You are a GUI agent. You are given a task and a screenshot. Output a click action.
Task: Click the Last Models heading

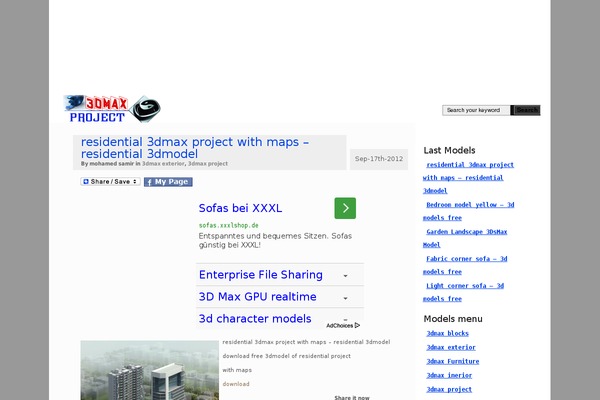(449, 150)
